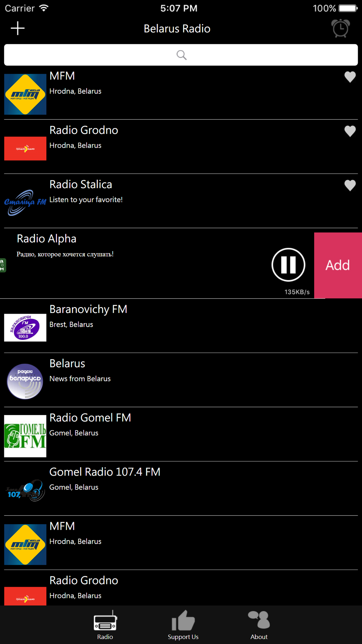The height and width of the screenshot is (644, 362).
Task: Choose the Radio Gomel FM title
Action: (x=90, y=418)
